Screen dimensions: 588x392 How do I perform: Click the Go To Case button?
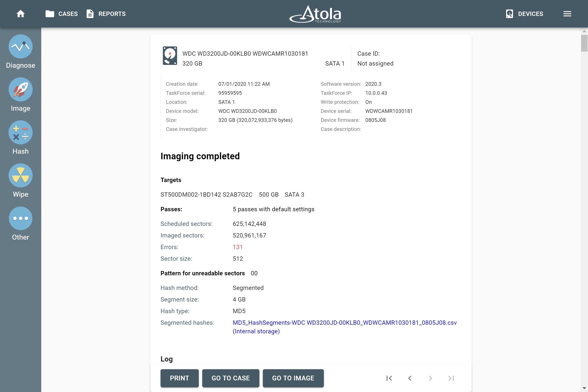coord(231,378)
